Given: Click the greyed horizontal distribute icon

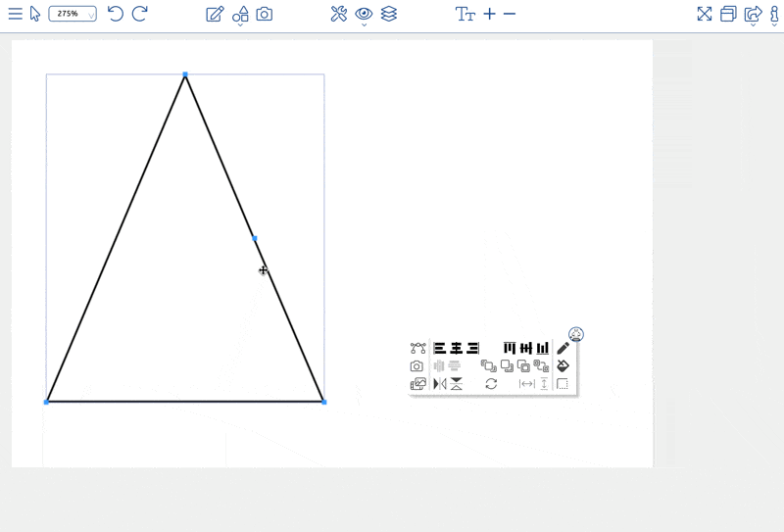Looking at the screenshot, I should pos(439,366).
